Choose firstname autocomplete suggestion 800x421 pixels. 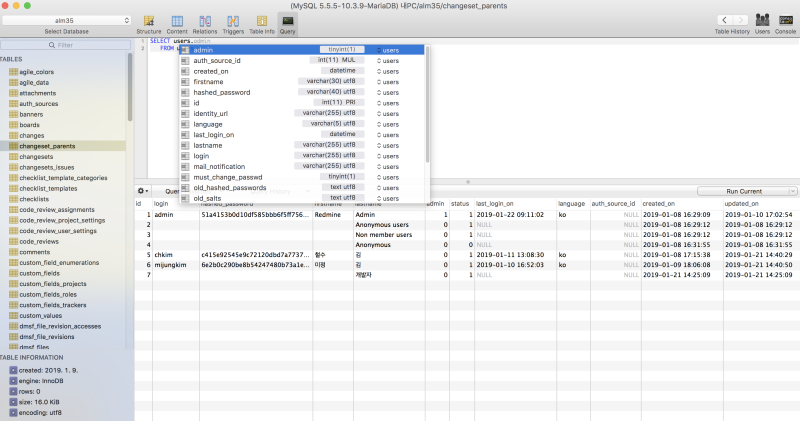(302, 82)
